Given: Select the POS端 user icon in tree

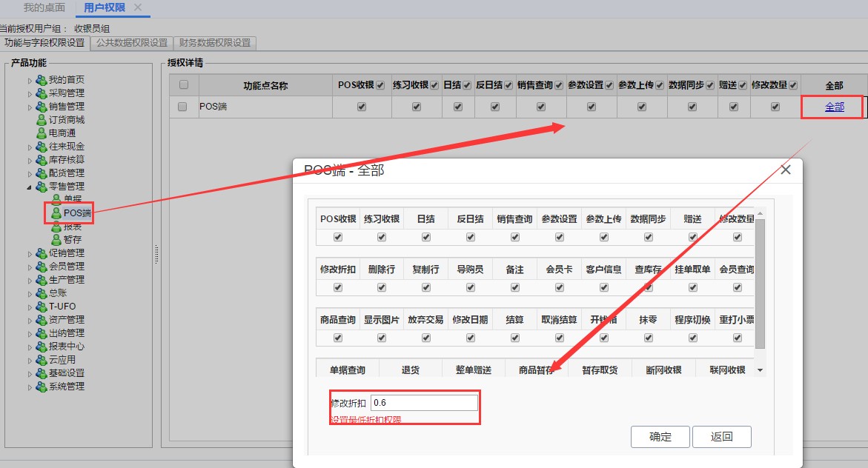Looking at the screenshot, I should tap(56, 213).
